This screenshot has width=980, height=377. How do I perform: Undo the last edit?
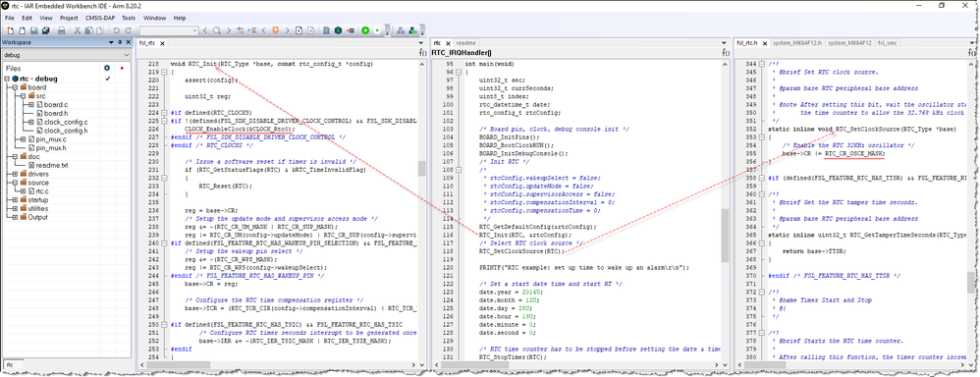(x=116, y=30)
